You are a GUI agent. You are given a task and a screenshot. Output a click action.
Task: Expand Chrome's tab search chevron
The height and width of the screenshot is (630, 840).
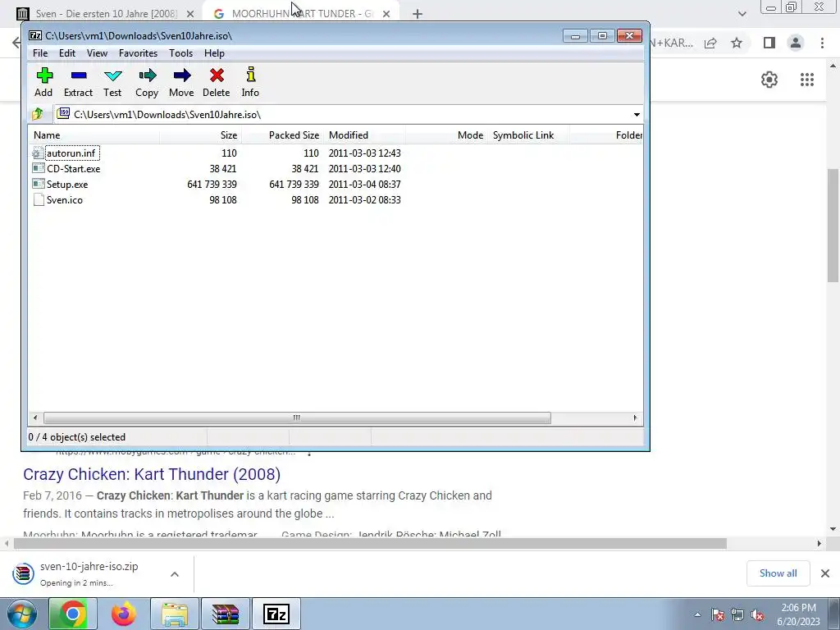click(742, 14)
